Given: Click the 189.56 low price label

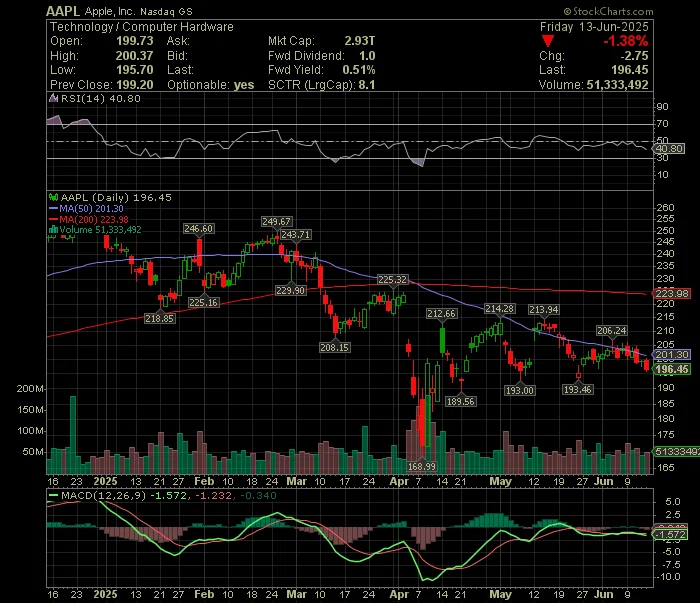Looking at the screenshot, I should (x=460, y=401).
